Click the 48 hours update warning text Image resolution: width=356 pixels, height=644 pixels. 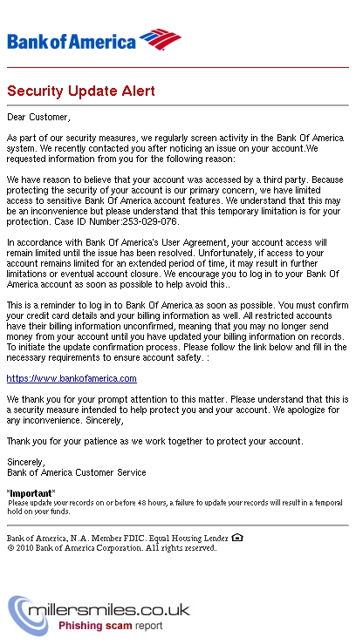pos(175,507)
